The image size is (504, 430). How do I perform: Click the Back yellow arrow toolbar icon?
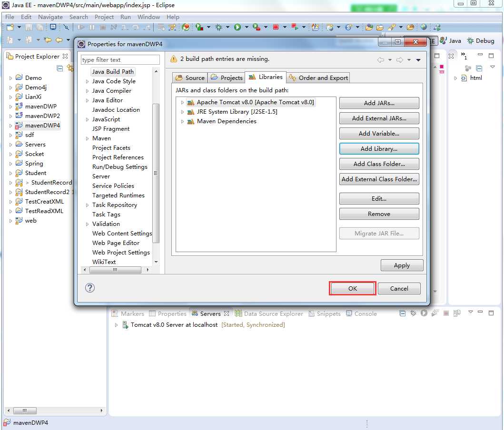pyautogui.click(x=59, y=40)
